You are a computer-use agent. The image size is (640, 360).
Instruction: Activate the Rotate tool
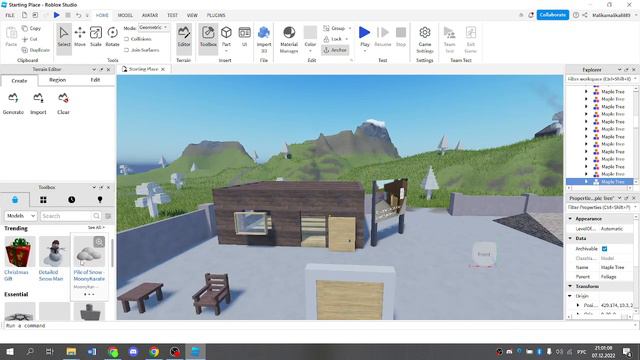tap(112, 37)
